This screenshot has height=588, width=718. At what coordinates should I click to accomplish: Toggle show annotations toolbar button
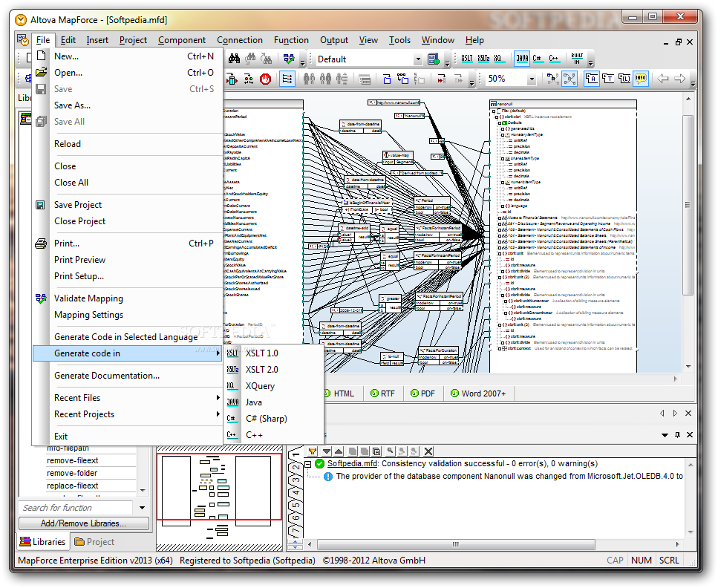(x=592, y=79)
